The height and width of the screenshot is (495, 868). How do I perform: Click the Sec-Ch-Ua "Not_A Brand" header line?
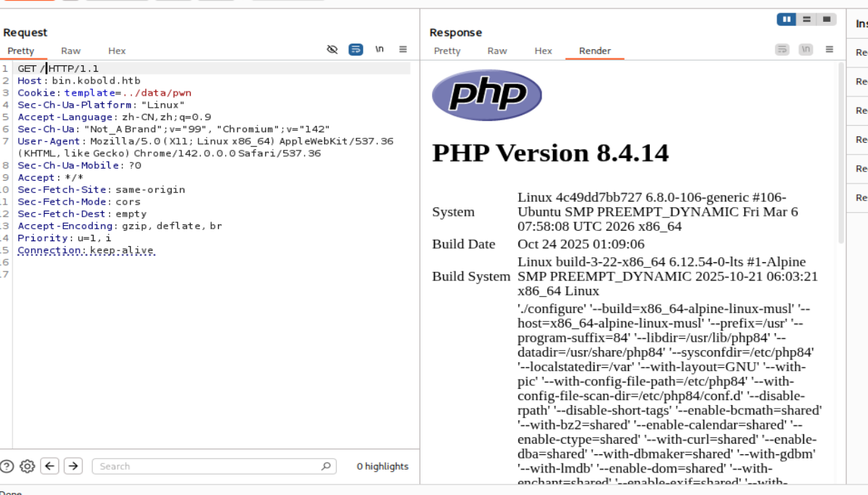point(174,129)
